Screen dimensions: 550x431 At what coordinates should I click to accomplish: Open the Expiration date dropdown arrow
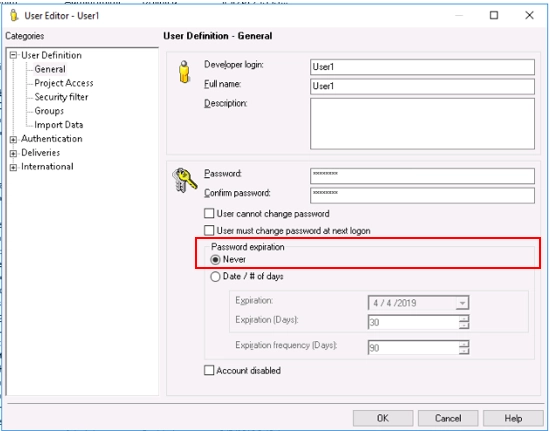tap(462, 303)
